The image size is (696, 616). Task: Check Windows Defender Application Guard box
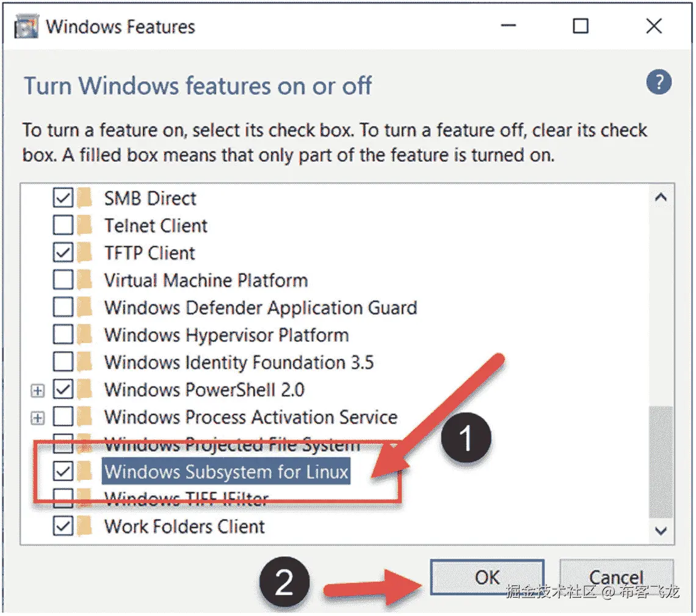[63, 308]
